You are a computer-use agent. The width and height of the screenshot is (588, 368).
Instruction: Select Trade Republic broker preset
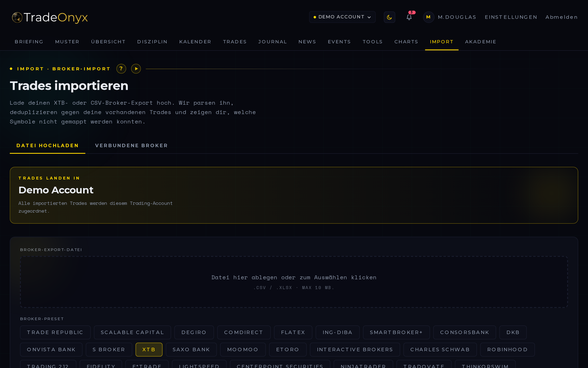(55, 332)
